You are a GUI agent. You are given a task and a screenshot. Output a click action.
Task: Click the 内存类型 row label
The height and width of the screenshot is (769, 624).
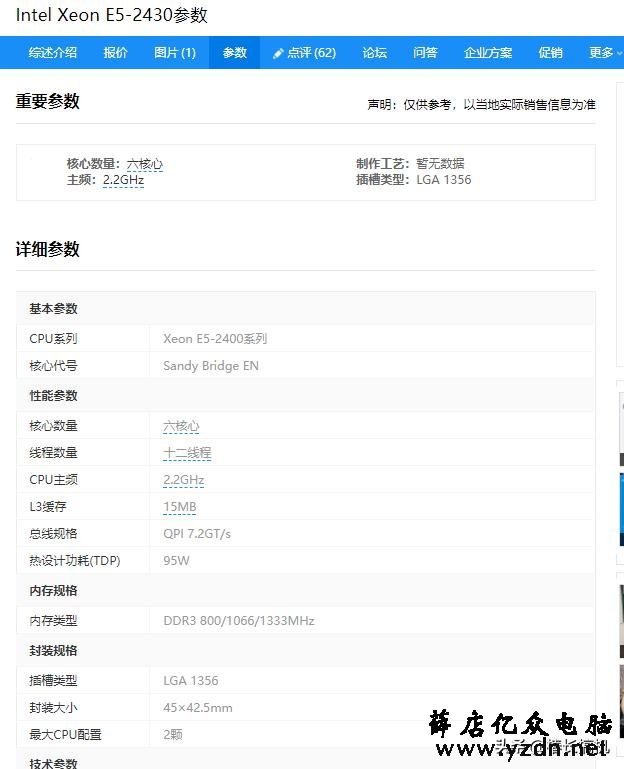[x=53, y=621]
